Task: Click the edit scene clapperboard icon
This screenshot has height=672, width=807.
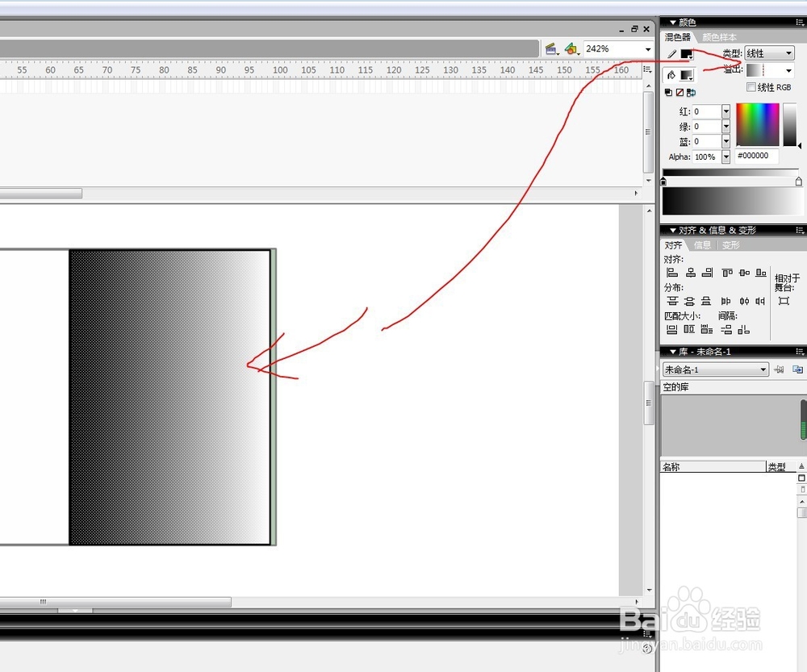Action: click(x=551, y=49)
